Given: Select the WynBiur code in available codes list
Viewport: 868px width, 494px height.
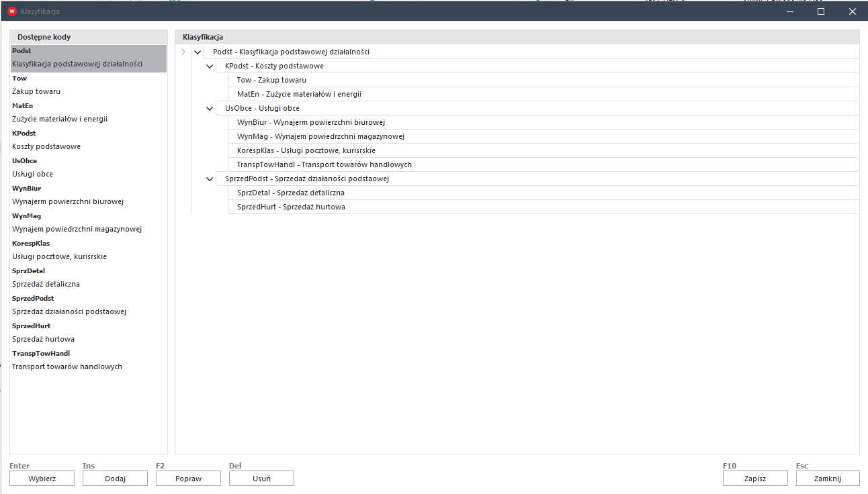Looking at the screenshot, I should (27, 189).
